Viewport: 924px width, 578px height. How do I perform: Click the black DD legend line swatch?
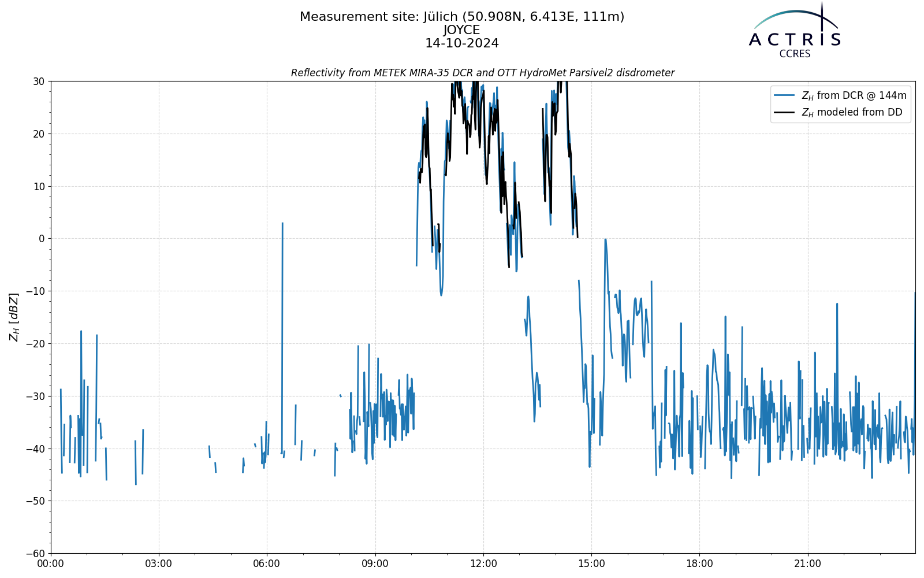[x=785, y=112]
